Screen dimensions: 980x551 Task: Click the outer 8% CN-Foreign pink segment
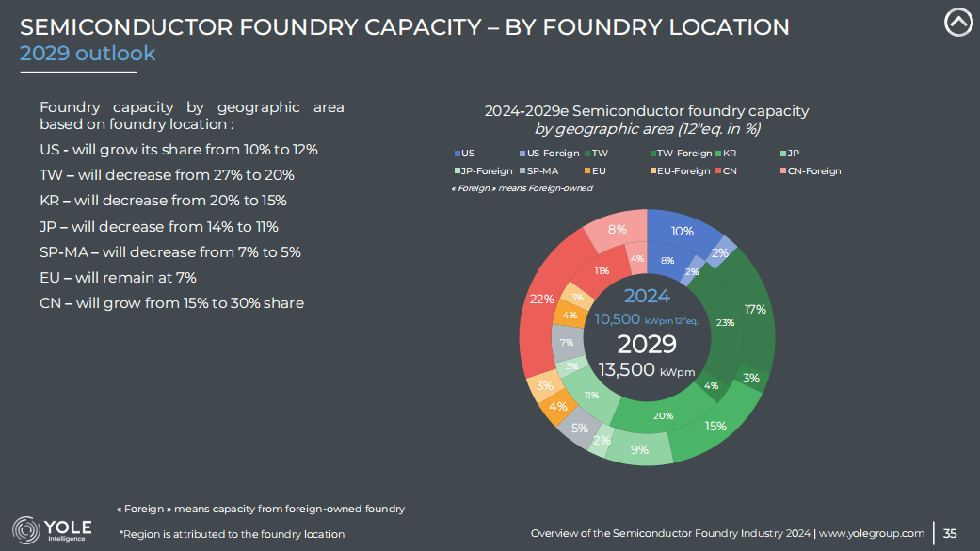click(617, 229)
